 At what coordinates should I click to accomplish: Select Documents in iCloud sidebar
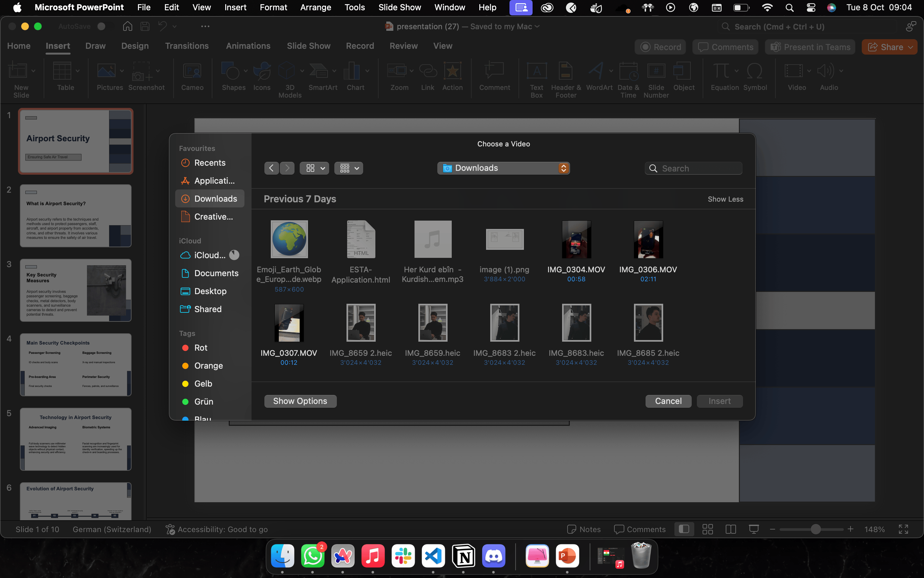coord(209,273)
